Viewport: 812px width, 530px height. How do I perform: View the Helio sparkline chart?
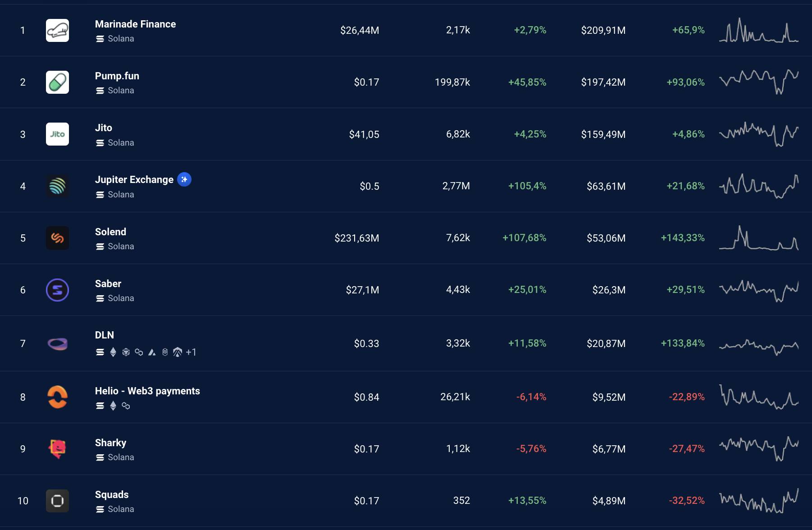(x=759, y=397)
